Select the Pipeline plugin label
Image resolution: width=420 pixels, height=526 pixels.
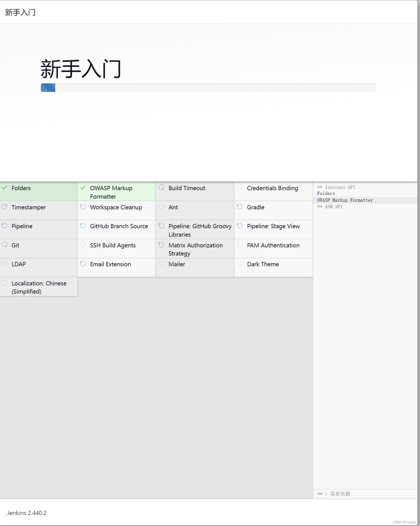[x=22, y=226]
